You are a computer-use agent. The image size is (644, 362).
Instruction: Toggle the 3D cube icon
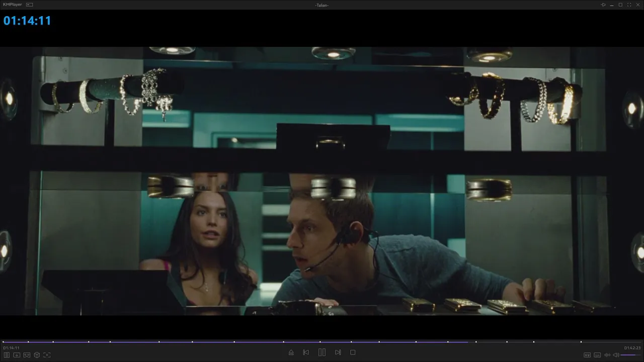click(x=37, y=355)
